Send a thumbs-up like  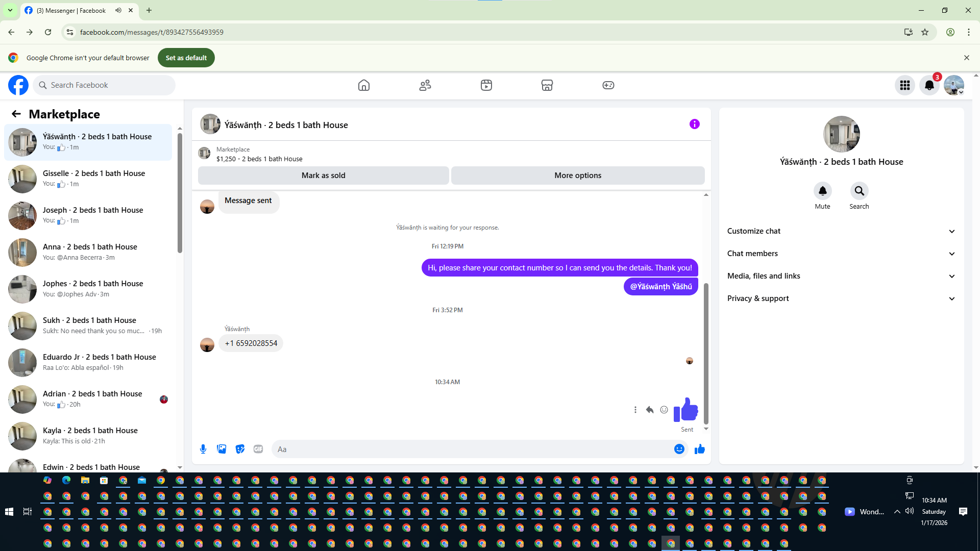(x=699, y=449)
